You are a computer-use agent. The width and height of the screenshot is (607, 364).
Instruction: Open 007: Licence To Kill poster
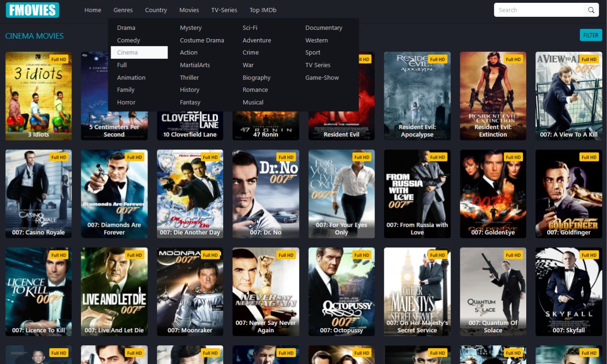38,292
